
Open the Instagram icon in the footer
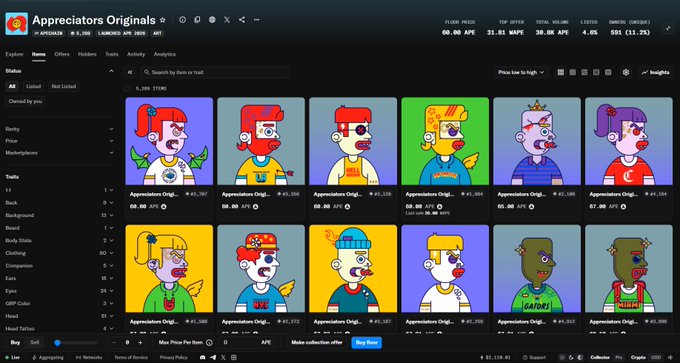tap(234, 357)
